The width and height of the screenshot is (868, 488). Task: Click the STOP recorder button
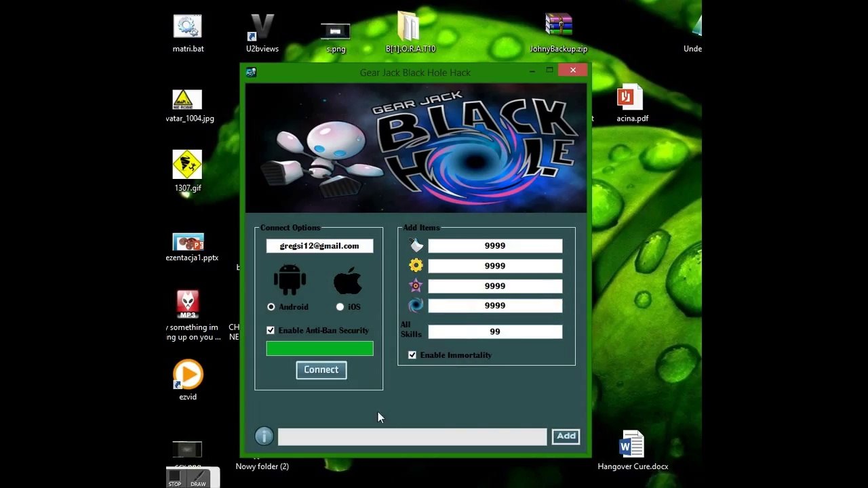[175, 478]
